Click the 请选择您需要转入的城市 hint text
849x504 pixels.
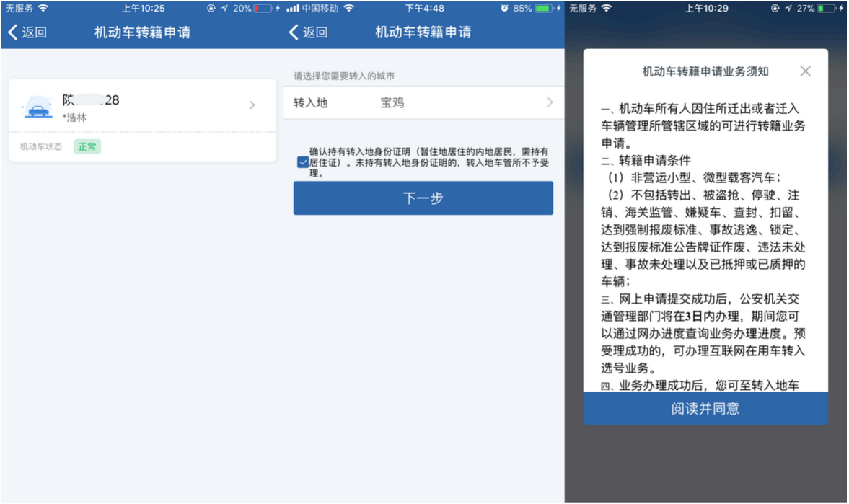tap(344, 76)
